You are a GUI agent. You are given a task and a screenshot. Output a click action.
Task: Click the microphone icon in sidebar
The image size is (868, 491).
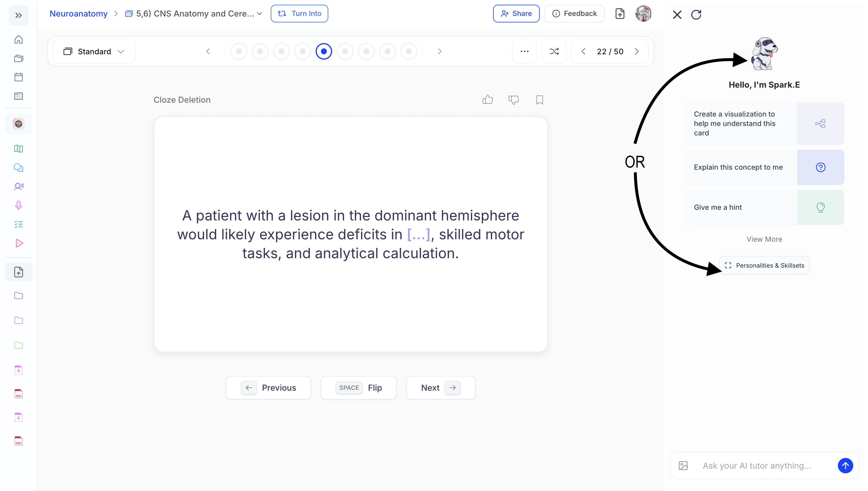(x=19, y=205)
